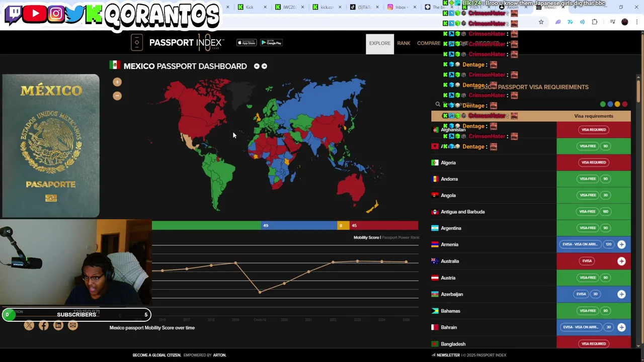Open the browser extensions puzzle icon

pyautogui.click(x=595, y=22)
